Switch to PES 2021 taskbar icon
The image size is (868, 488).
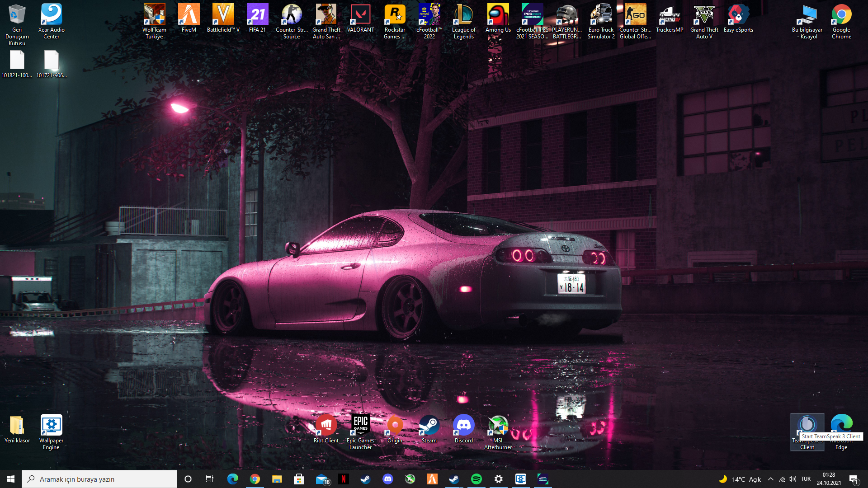pos(542,479)
